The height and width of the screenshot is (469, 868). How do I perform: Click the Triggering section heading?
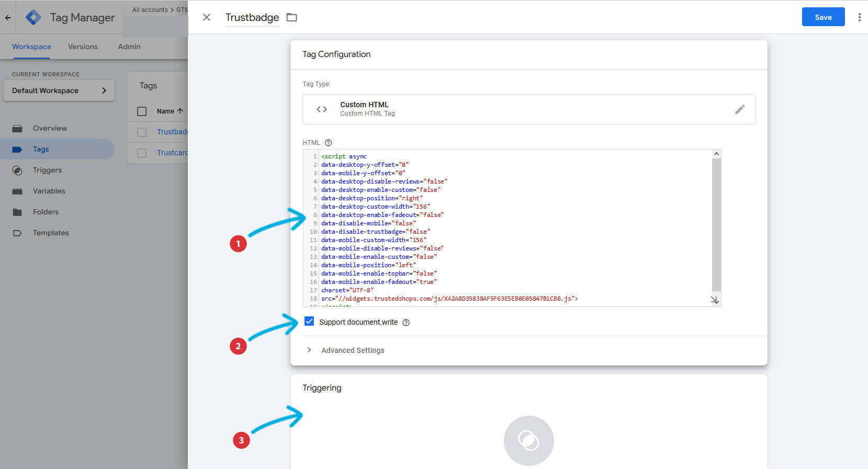pyautogui.click(x=322, y=388)
